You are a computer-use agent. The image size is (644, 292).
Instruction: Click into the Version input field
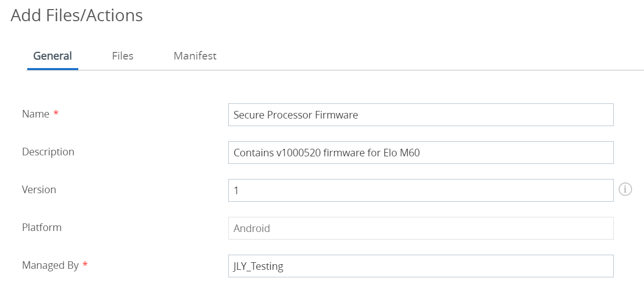421,190
